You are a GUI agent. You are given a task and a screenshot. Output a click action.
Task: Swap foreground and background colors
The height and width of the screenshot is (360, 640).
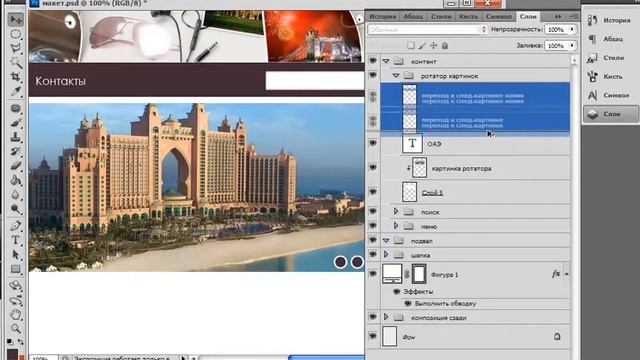point(20,341)
